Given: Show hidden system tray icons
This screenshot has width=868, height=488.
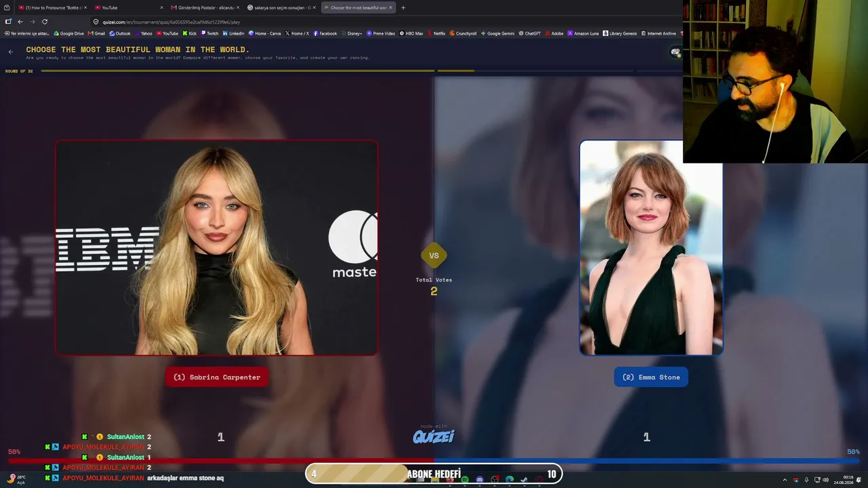Looking at the screenshot, I should point(785,480).
